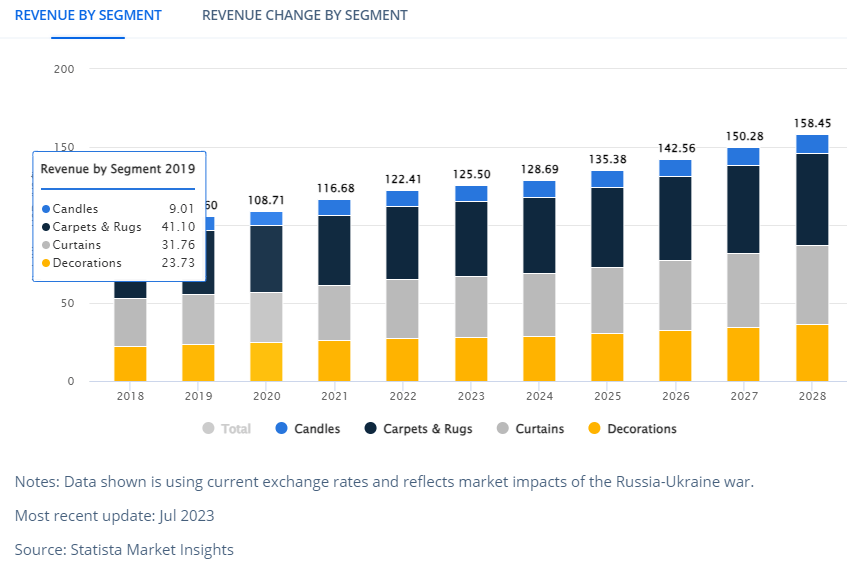Viewport: 847px width, 571px height.
Task: Click the grey Total legend dot
Action: (x=208, y=428)
